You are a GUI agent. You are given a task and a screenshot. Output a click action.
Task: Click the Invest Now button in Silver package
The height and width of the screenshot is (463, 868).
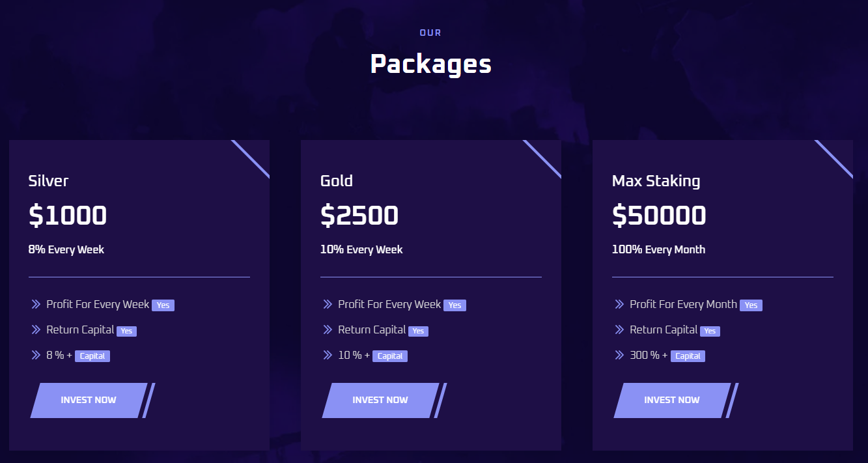[x=89, y=400]
